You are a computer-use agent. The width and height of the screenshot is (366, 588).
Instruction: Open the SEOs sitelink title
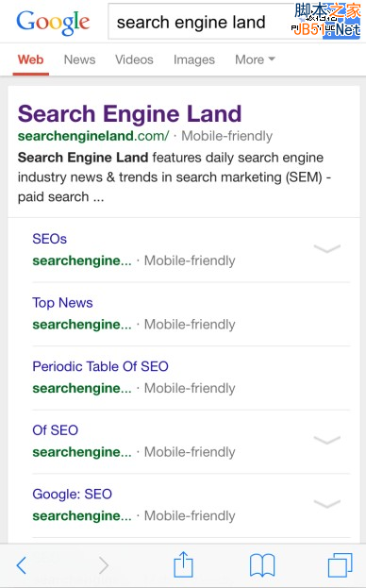click(49, 239)
